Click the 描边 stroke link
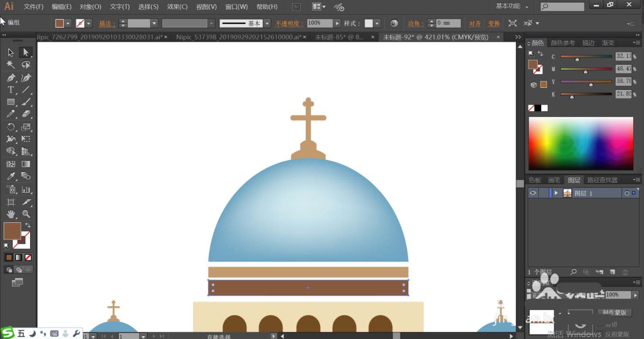Screen dimensions: 644x339 [107, 24]
